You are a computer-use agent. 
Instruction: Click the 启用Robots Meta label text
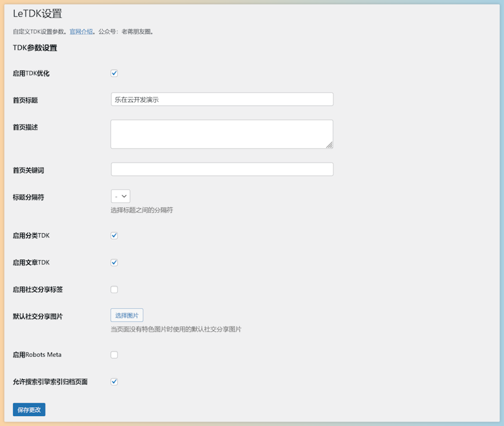click(x=37, y=355)
